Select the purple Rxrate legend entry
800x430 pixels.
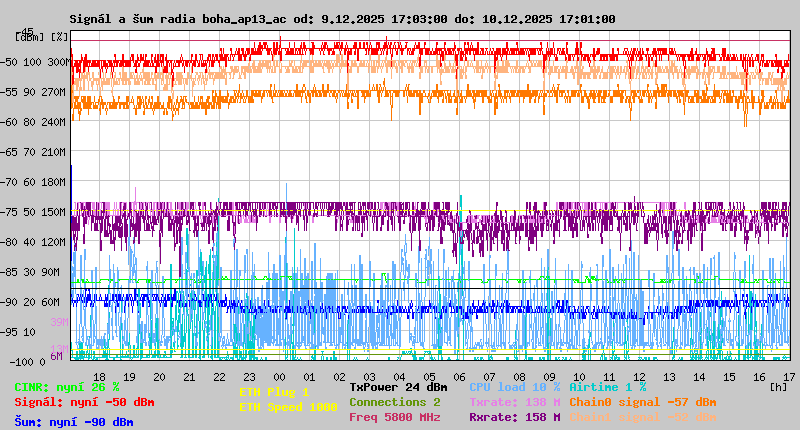click(x=514, y=417)
